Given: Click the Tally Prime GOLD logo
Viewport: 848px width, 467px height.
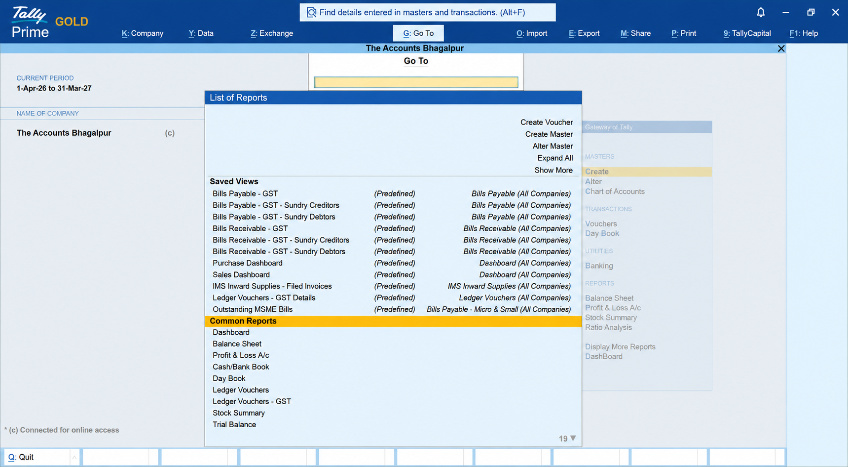Looking at the screenshot, I should [49, 23].
